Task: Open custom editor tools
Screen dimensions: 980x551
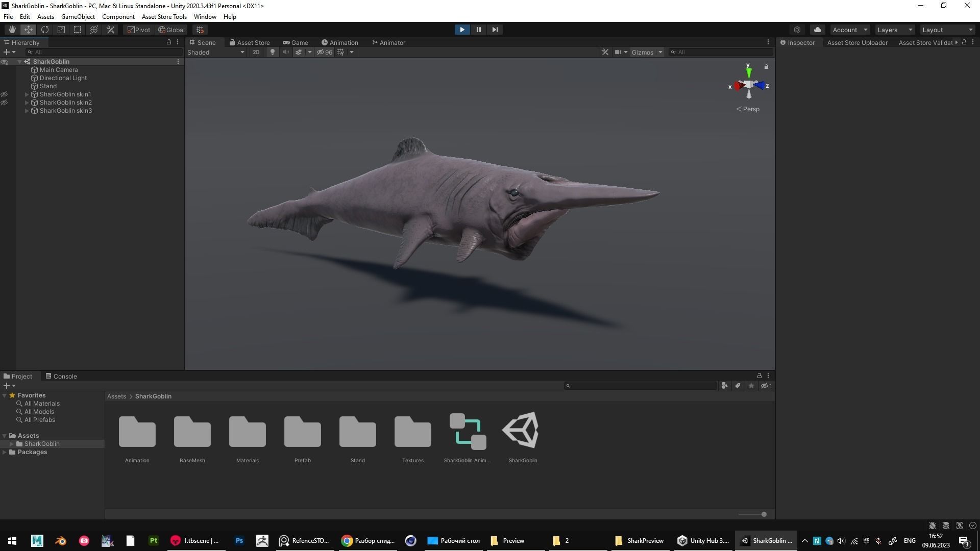Action: [110, 30]
